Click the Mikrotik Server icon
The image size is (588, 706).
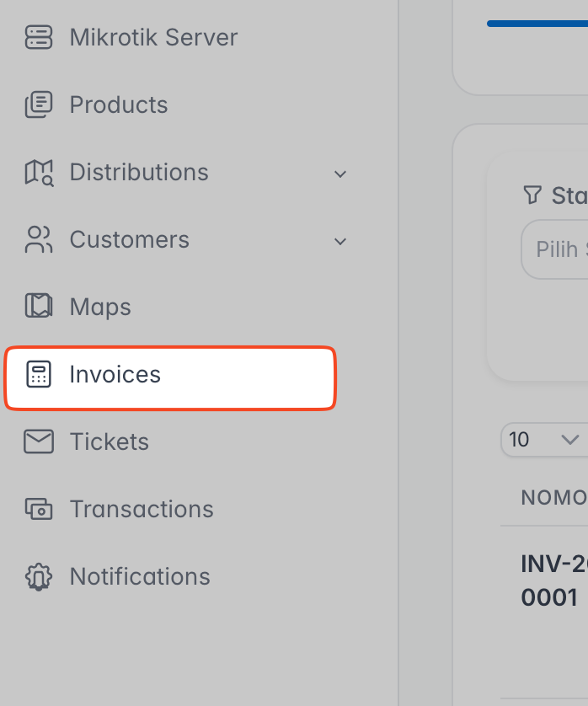(x=39, y=37)
